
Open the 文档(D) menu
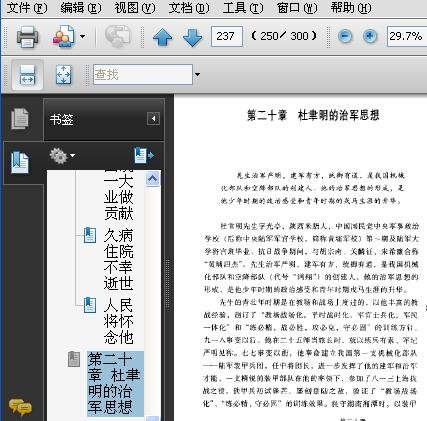pos(189,8)
